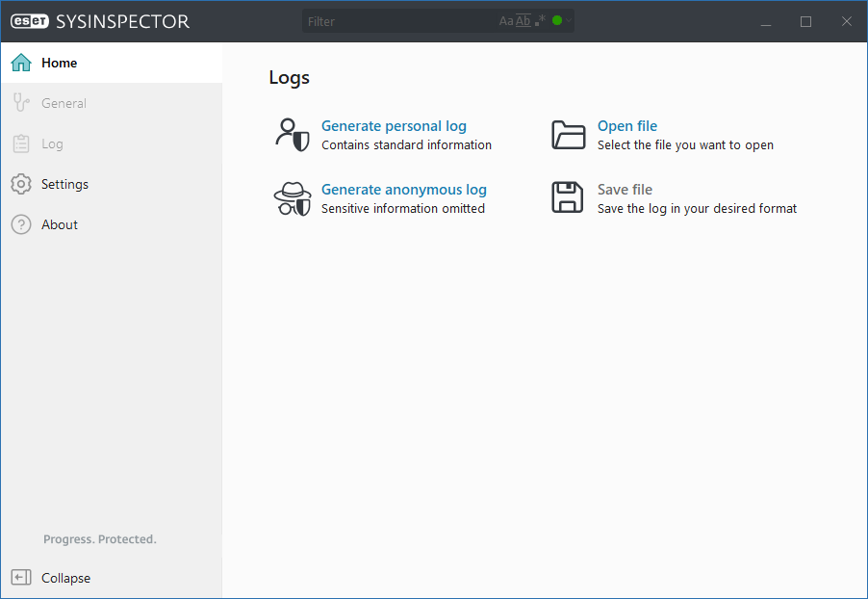Click the Open file folder icon
Screen dimensions: 868x599
click(568, 135)
